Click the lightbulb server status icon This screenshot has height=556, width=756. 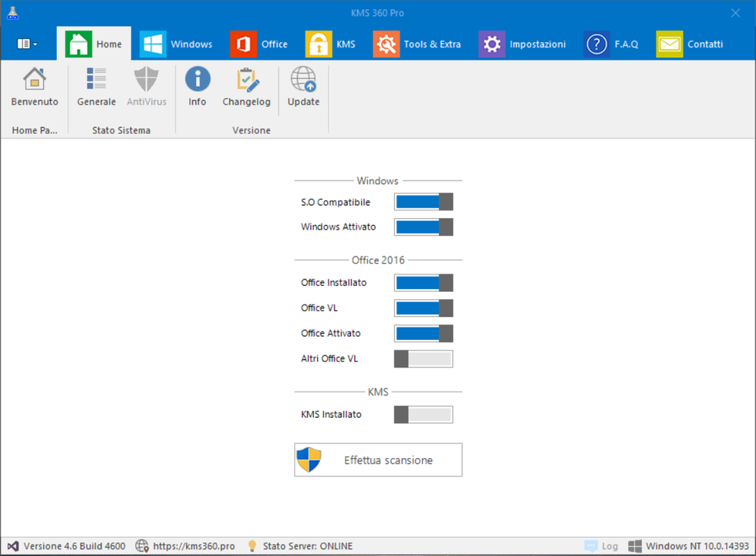click(x=252, y=546)
